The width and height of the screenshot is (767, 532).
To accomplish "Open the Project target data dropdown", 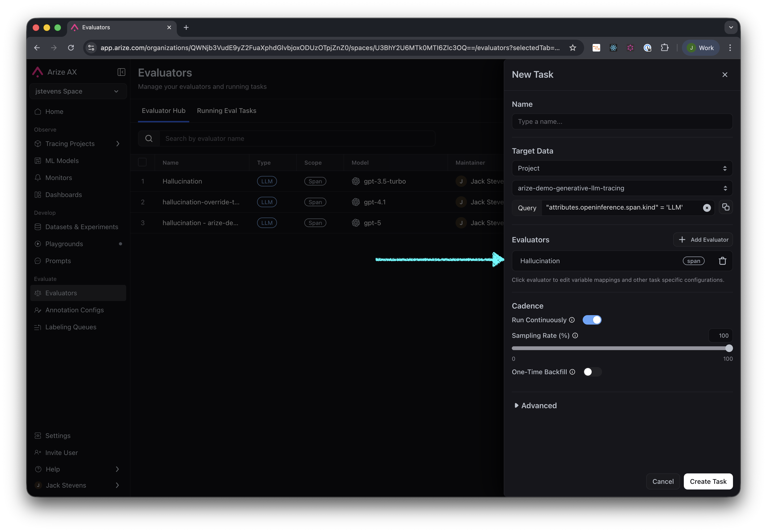I will [x=622, y=168].
